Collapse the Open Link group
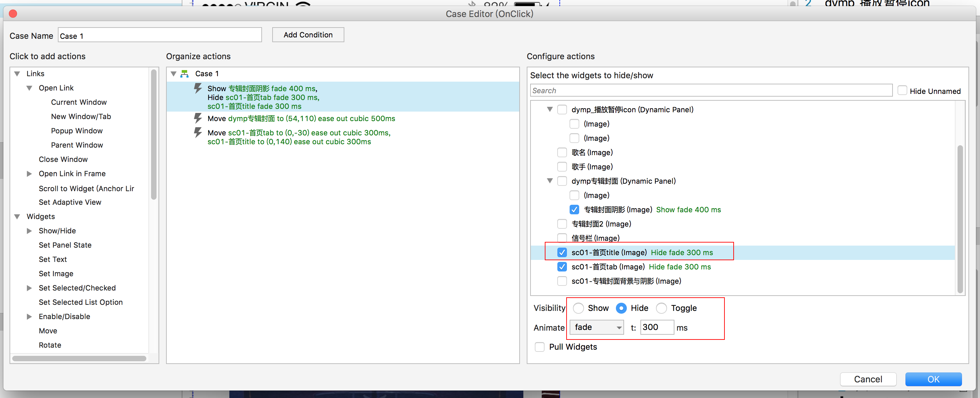This screenshot has width=980, height=398. [29, 88]
